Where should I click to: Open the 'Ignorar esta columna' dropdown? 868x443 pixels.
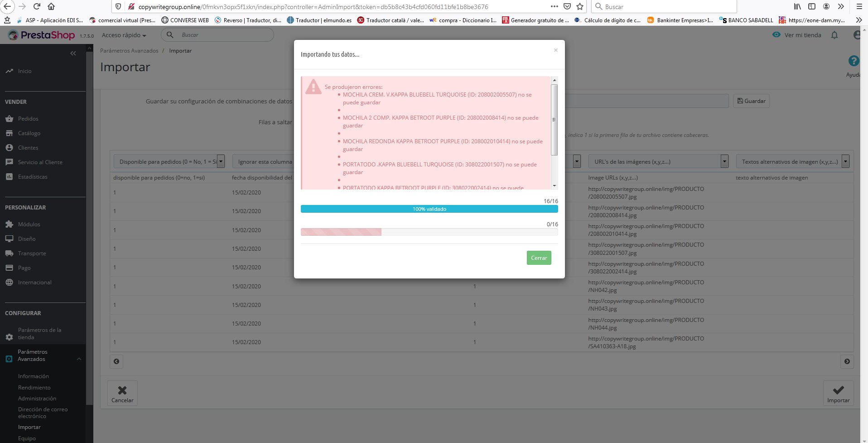(x=263, y=161)
